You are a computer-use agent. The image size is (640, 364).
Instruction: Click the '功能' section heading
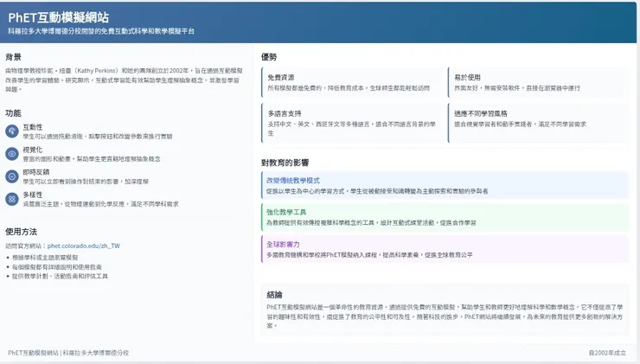coord(13,113)
